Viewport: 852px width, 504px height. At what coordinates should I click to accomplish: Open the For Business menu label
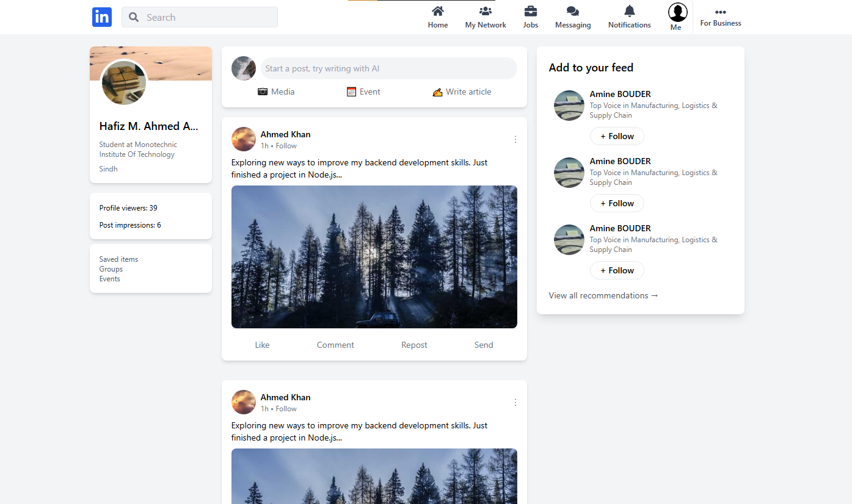[x=721, y=23]
